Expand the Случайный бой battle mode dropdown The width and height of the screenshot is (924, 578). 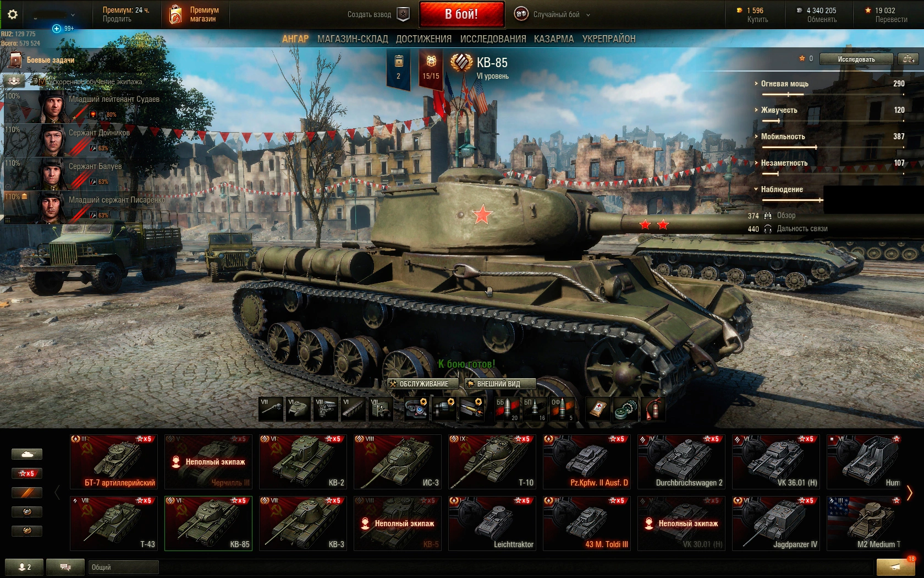coord(552,15)
